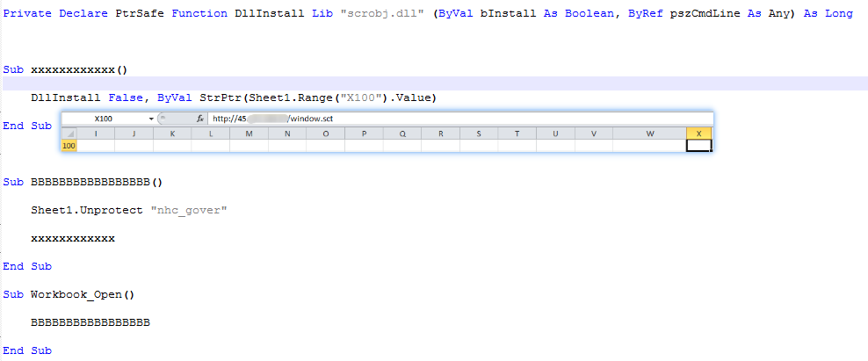Click the fx Insert Function icon
This screenshot has width=868, height=361.
[x=200, y=119]
